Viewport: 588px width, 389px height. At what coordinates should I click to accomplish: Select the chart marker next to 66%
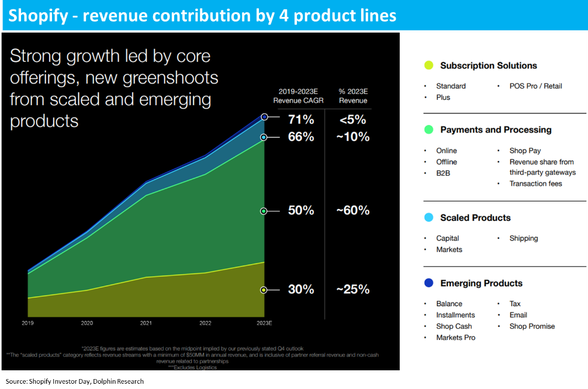[264, 137]
